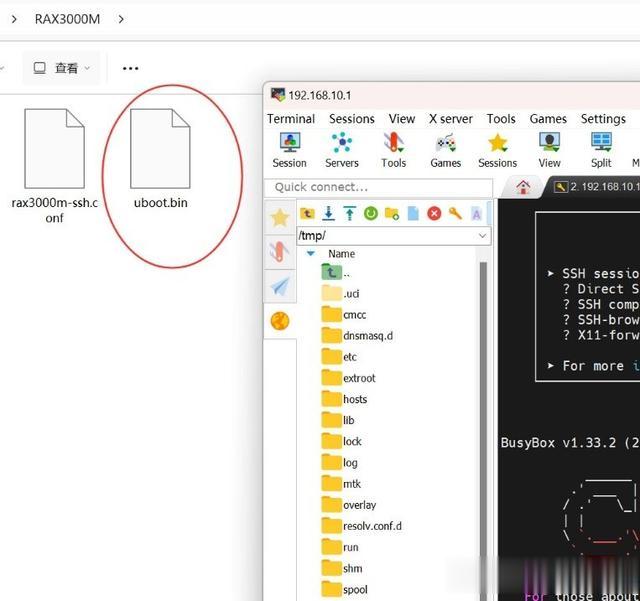The width and height of the screenshot is (640, 601).
Task: Select the lib folder
Action: pyautogui.click(x=338, y=420)
